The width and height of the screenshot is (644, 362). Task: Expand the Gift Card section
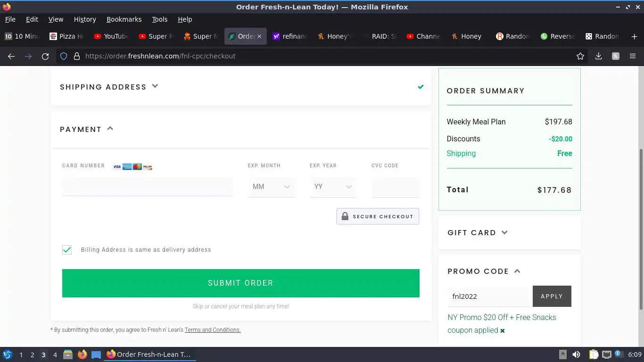pos(478,232)
